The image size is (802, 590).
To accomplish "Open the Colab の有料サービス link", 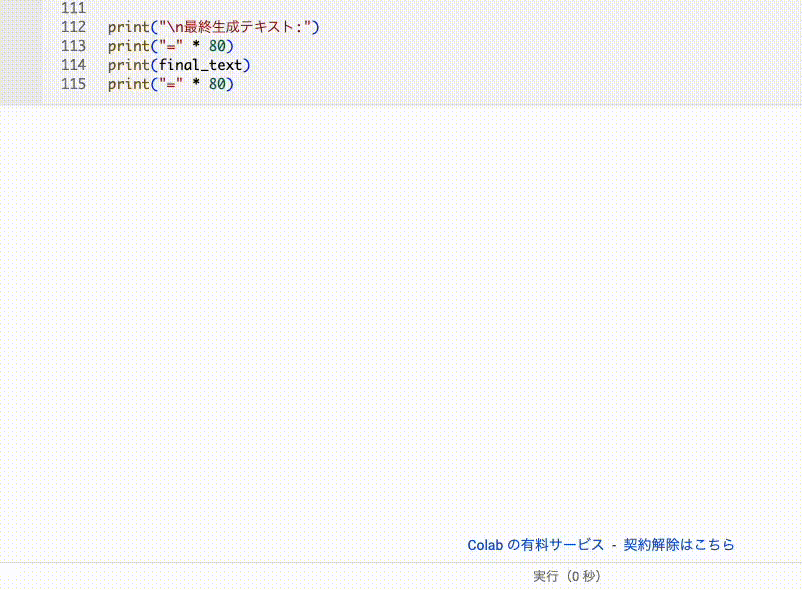I will point(536,545).
